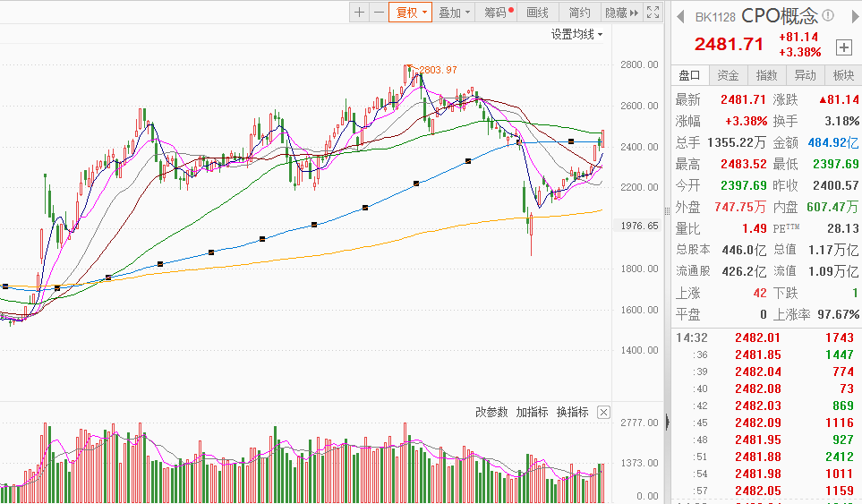Collapse the right quote panel via divider arrow
This screenshot has width=862, height=504.
pyautogui.click(x=666, y=420)
